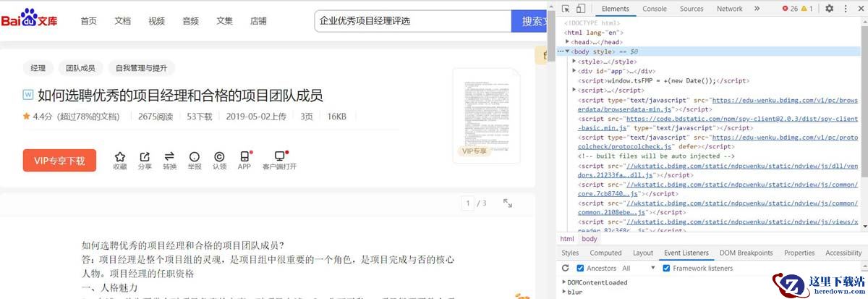Open DevTools settings gear
This screenshot has width=868, height=299.
829,9
